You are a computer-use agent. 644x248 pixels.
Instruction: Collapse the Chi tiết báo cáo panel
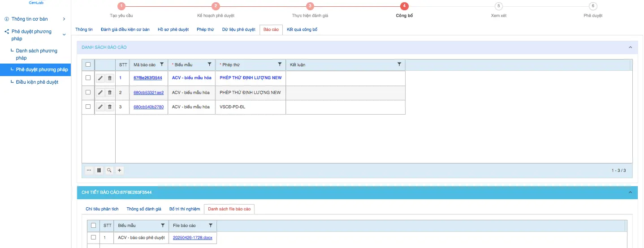pos(630,192)
